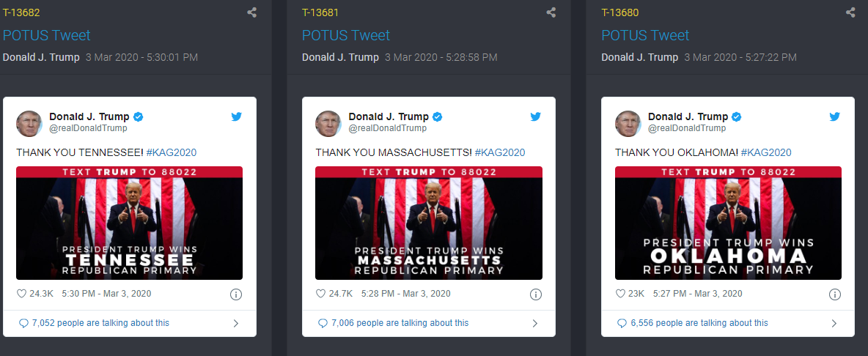Image resolution: width=868 pixels, height=356 pixels.
Task: Click share icon on post T-13680
Action: [x=850, y=12]
